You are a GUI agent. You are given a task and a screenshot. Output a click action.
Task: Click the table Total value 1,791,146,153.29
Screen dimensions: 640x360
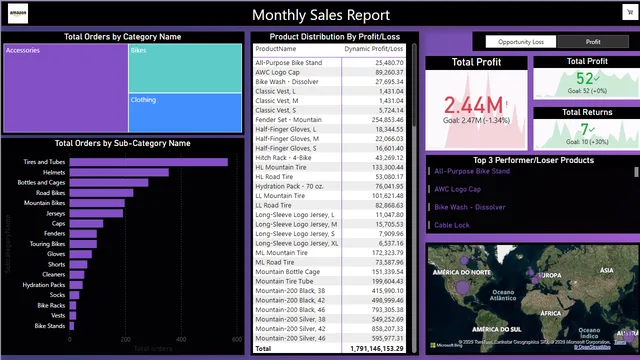(377, 349)
